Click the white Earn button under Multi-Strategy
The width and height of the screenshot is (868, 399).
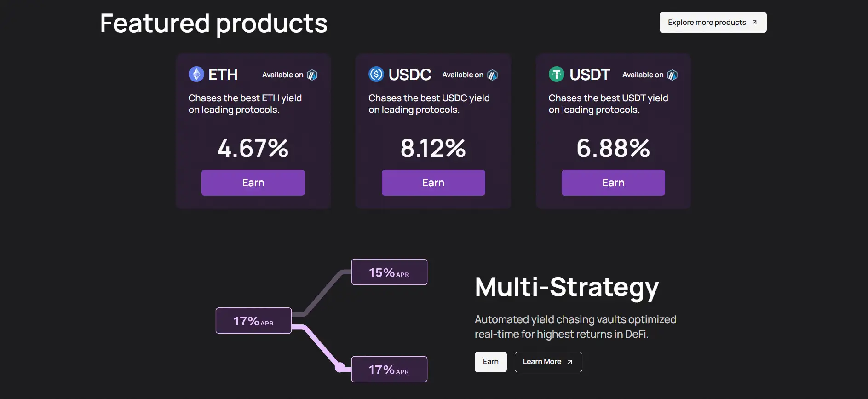(x=490, y=362)
